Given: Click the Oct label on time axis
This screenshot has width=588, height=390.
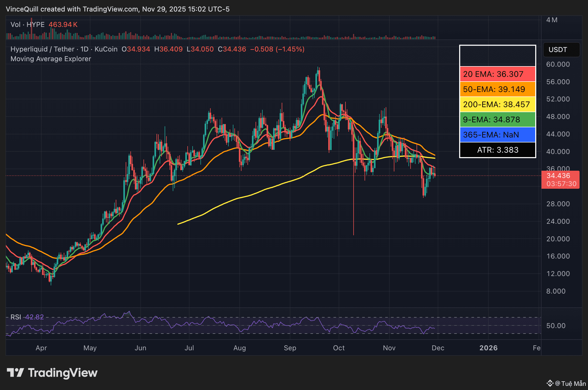Looking at the screenshot, I should click(339, 348).
